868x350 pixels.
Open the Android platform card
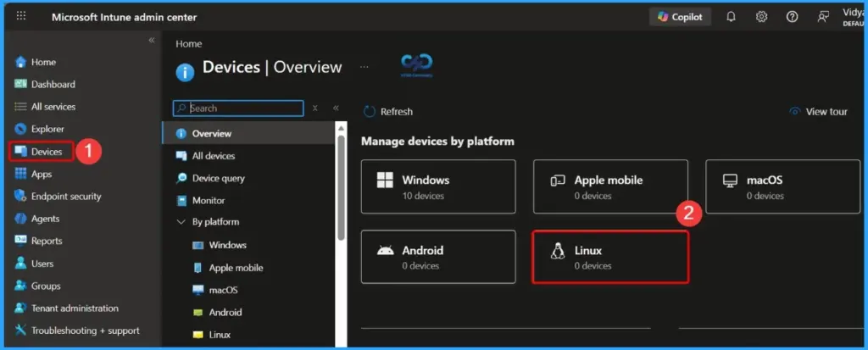[438, 257]
